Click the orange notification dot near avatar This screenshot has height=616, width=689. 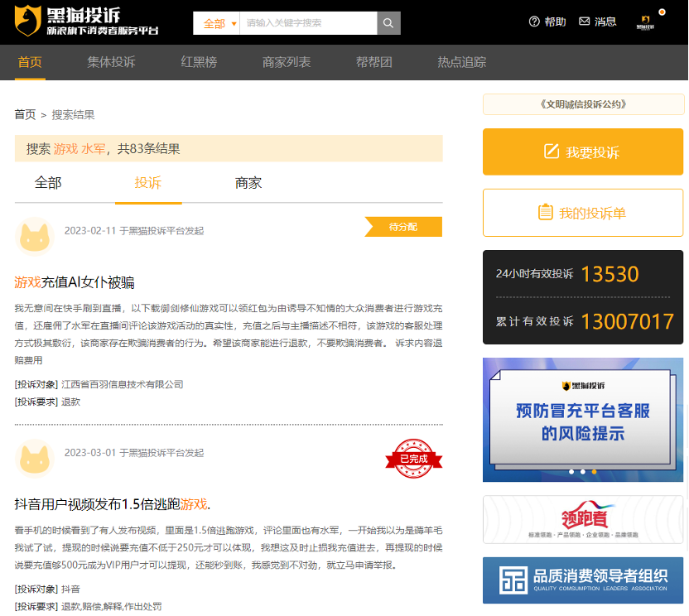pos(662,12)
